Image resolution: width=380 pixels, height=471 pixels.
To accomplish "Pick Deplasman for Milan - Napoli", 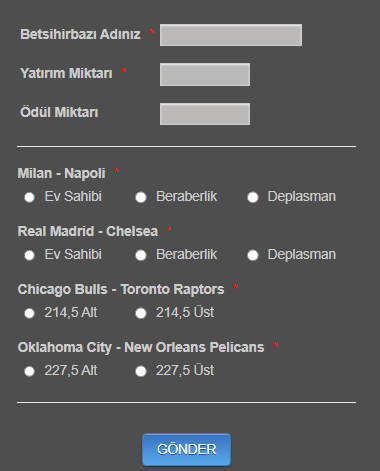I will (x=253, y=197).
